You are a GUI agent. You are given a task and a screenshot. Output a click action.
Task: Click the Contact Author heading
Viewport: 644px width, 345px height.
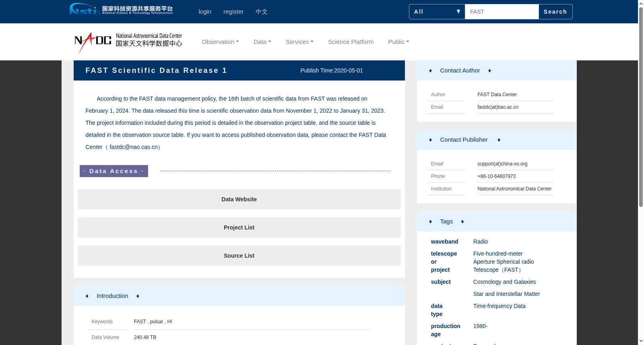coord(460,70)
